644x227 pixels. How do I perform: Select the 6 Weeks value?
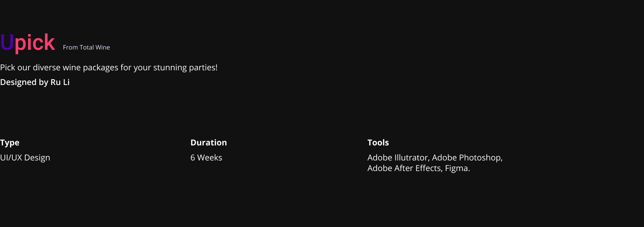206,158
